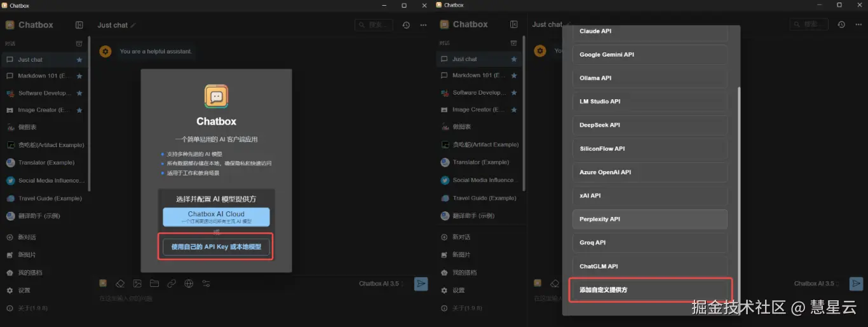This screenshot has height=327, width=868.
Task: Open 设置 settings in left window sidebar
Action: 44,291
